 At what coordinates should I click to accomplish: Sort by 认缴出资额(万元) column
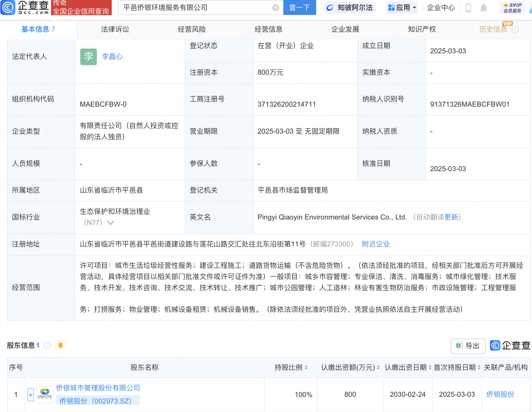click(x=378, y=367)
